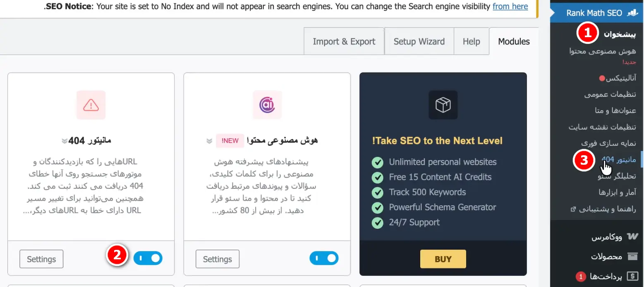
Task: Open Settings for the 404 Monitor module
Action: 41,259
